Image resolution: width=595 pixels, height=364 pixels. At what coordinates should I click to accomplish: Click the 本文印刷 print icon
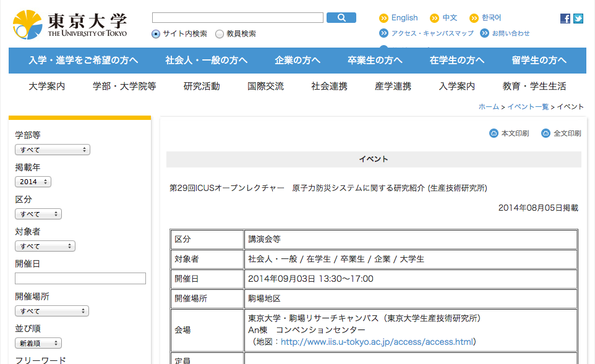494,133
